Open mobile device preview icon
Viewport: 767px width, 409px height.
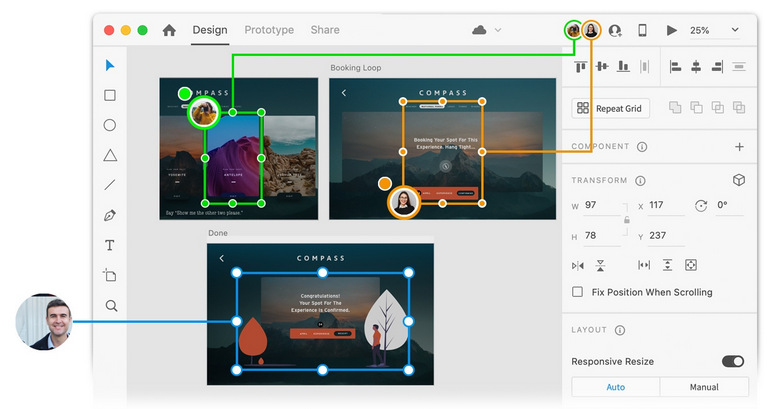pos(642,30)
